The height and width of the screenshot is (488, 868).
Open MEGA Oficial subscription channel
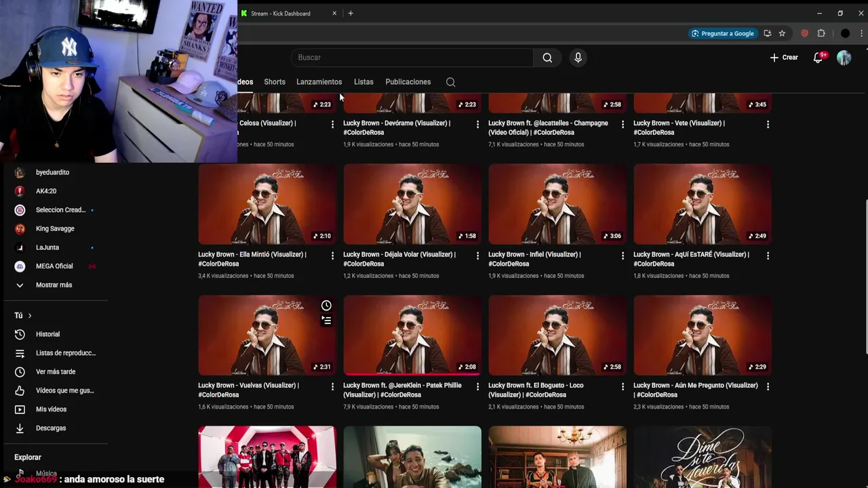[x=54, y=266]
